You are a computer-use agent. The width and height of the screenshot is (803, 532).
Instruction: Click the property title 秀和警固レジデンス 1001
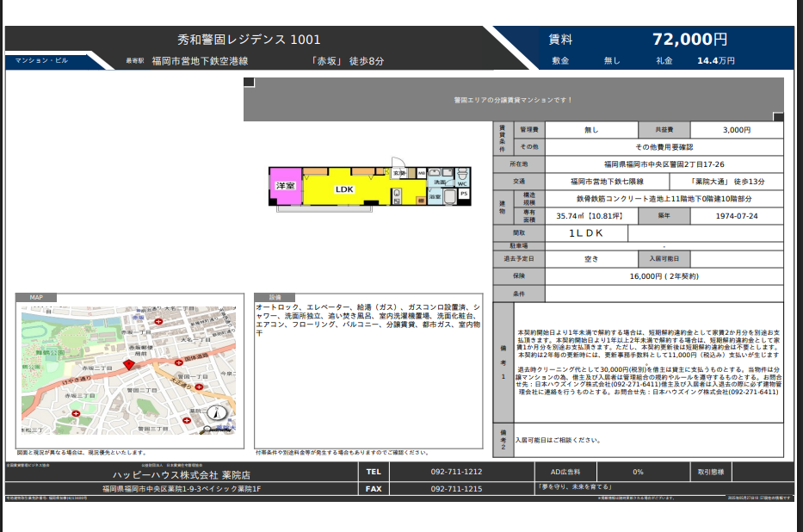(249, 40)
